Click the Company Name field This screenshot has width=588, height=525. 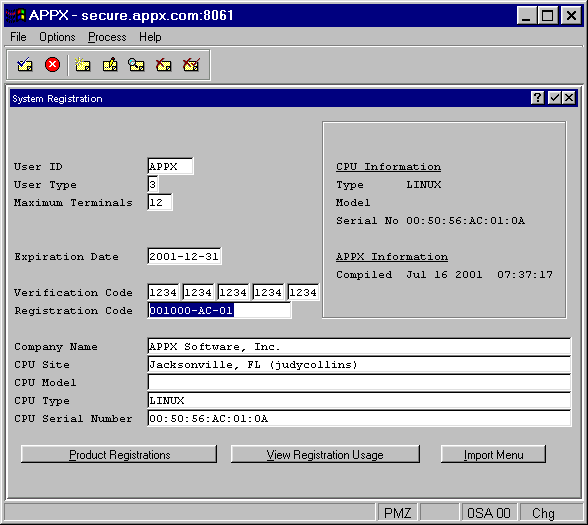point(359,346)
